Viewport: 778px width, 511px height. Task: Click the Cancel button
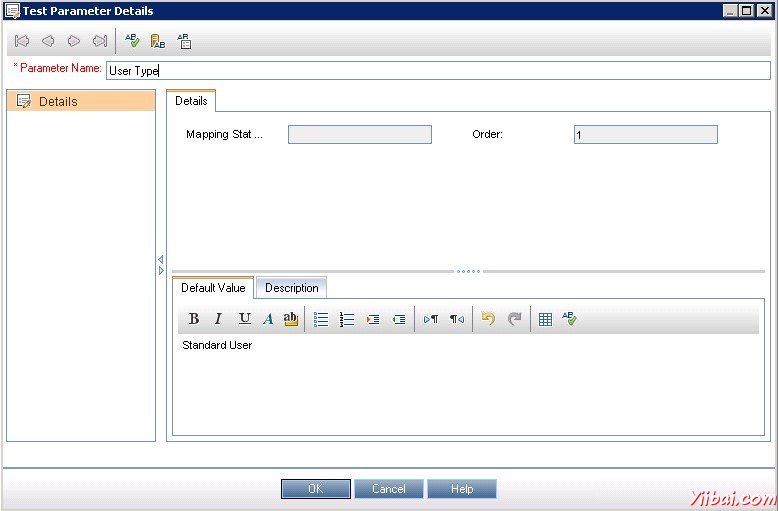(389, 489)
